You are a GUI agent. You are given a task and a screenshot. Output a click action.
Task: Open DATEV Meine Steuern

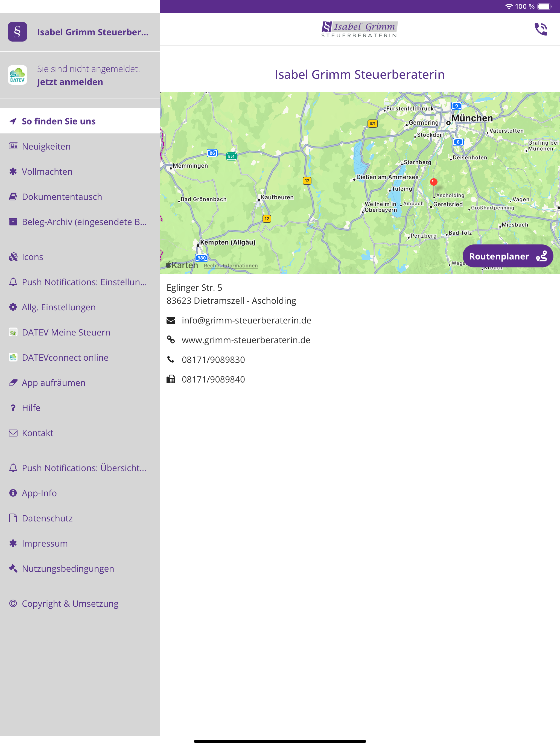80,332
